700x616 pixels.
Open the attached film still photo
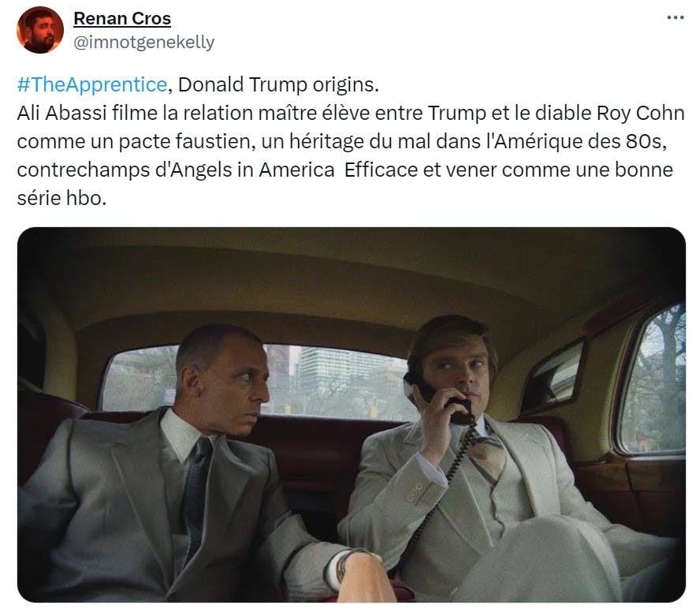point(352,415)
